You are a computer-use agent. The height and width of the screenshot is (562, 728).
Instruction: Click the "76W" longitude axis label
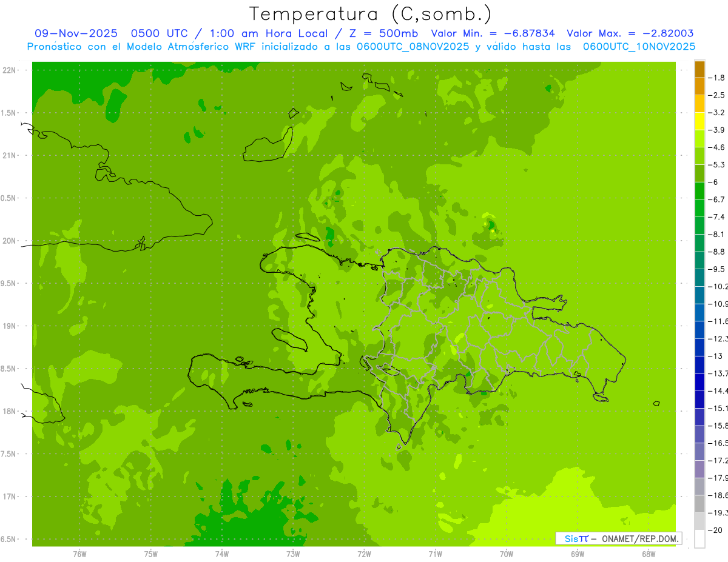click(x=79, y=554)
